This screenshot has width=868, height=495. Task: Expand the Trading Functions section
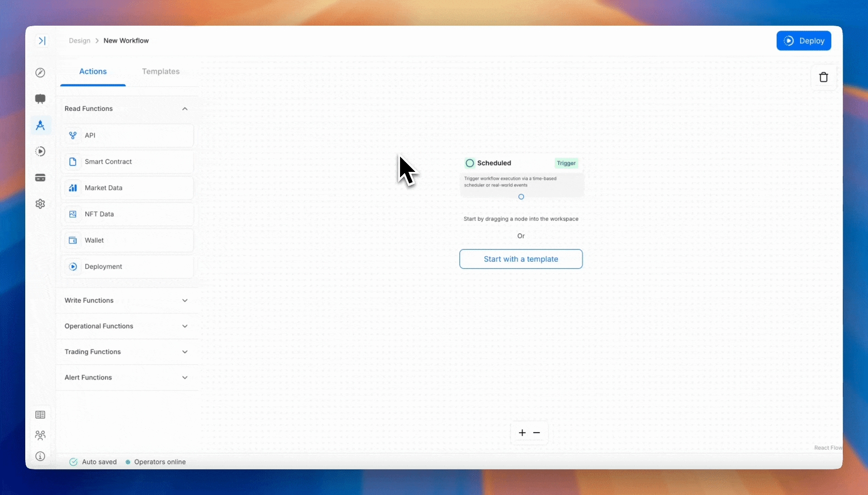[x=184, y=352]
